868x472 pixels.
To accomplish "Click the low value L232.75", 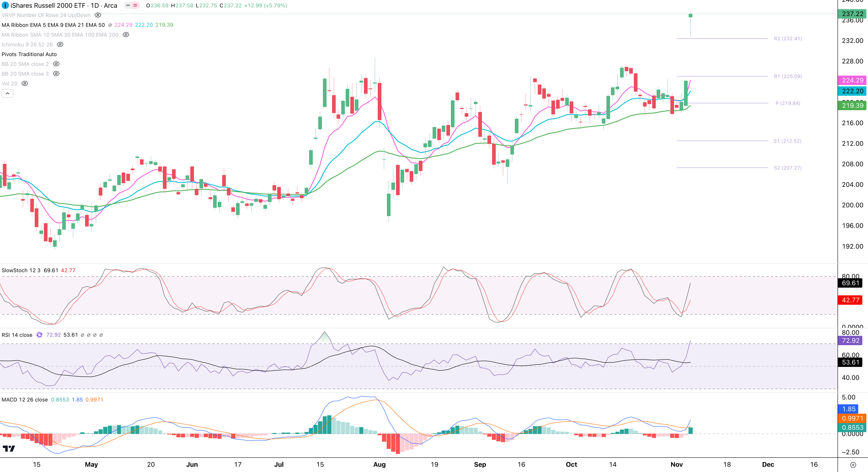I will click(x=207, y=5).
